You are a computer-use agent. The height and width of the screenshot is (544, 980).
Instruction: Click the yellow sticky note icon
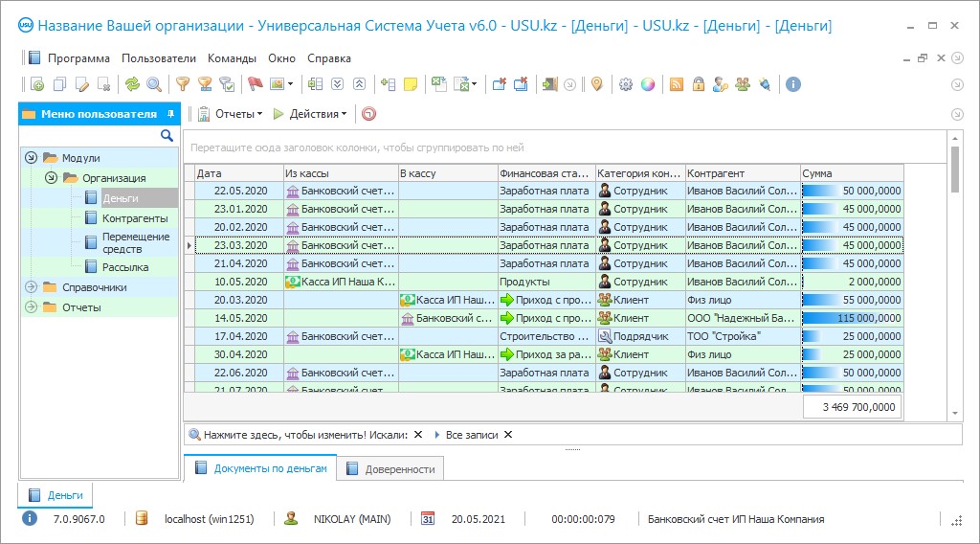point(411,84)
